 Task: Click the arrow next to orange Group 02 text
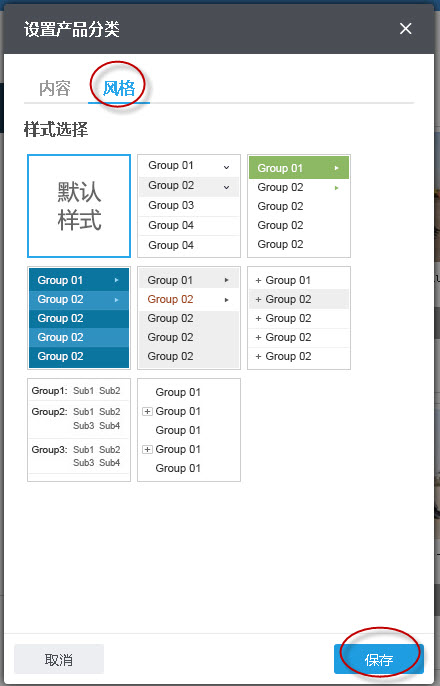pos(227,300)
